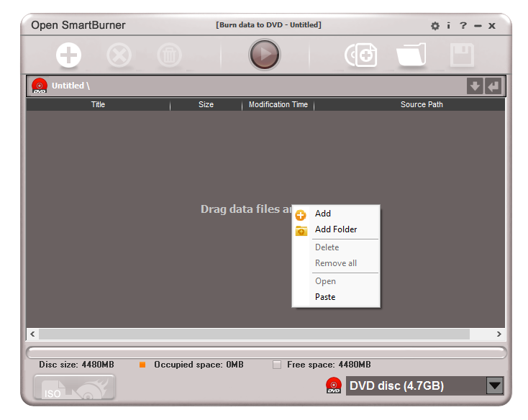528x420 pixels.
Task: Close the Open SmartBurner window
Action: [x=492, y=26]
